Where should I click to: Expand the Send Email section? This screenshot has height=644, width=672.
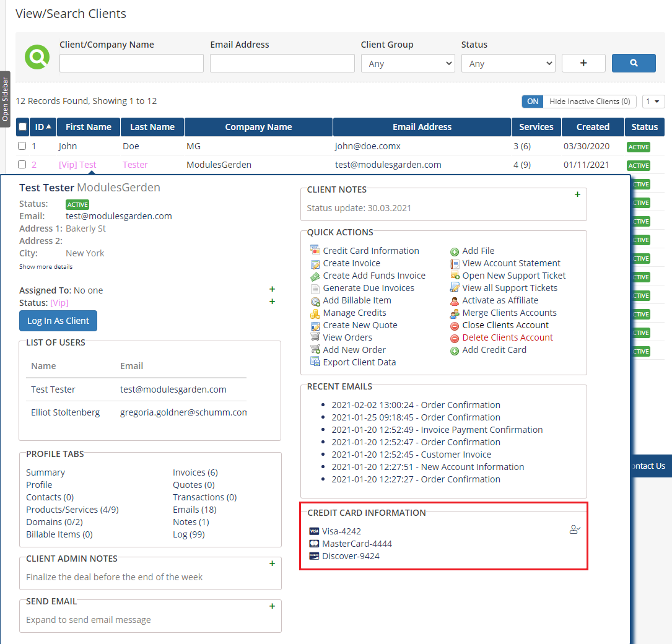(272, 606)
